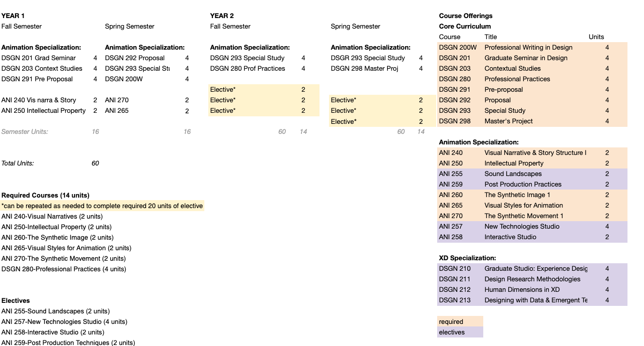Select the "Sound Landscapes" title cell
The image size is (644, 346).
coord(513,174)
